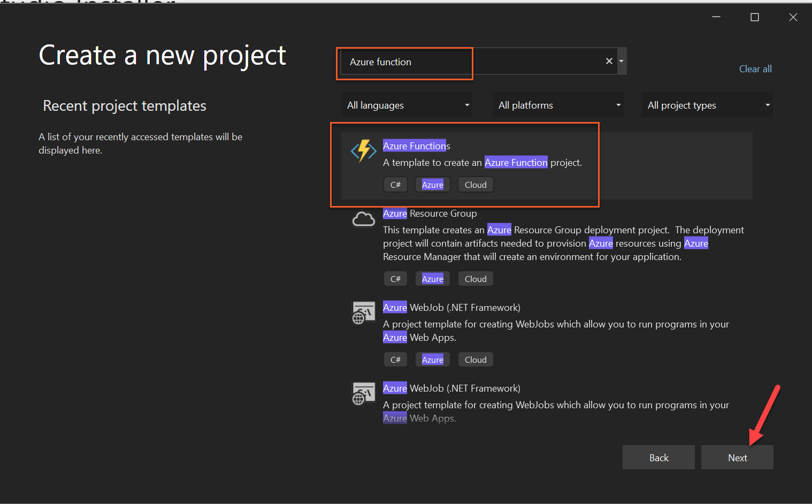Click the C# tag under Azure Functions
The height and width of the screenshot is (504, 812).
click(x=396, y=185)
